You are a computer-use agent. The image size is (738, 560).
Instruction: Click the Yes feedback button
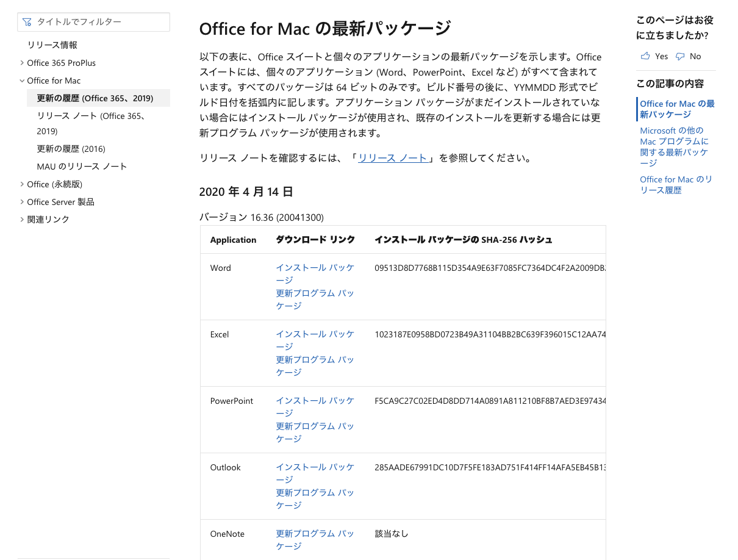(654, 56)
